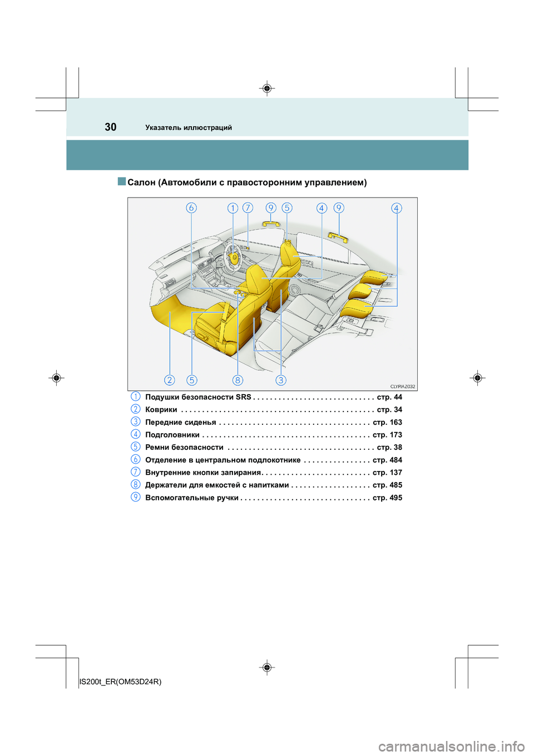The height and width of the screenshot is (756, 534).
Task: Click callout number 3 below the car diagram
Action: point(281,380)
